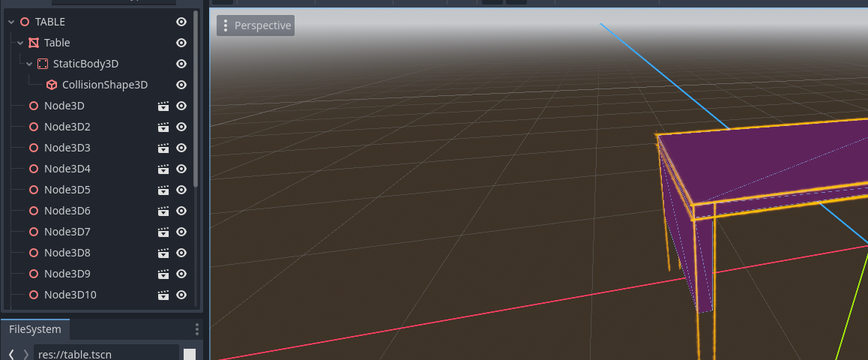Select Node3D8 in scene tree
The image size is (868, 360).
click(67, 253)
